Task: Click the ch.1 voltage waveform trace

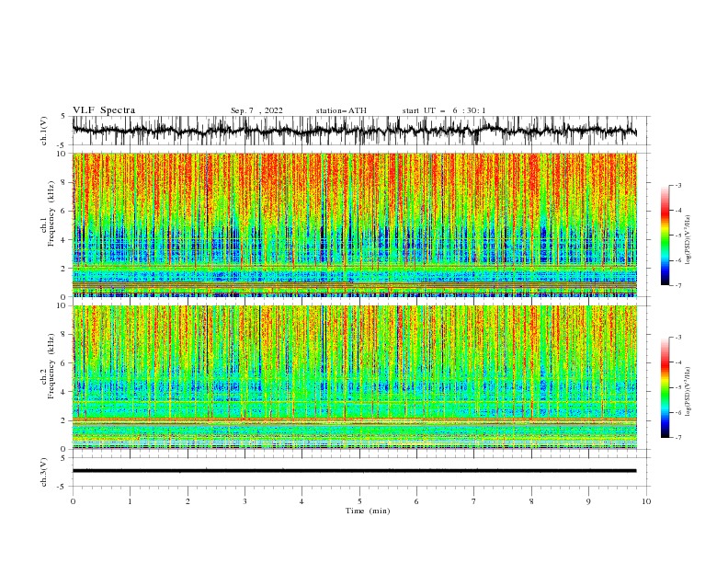Action: (x=354, y=131)
